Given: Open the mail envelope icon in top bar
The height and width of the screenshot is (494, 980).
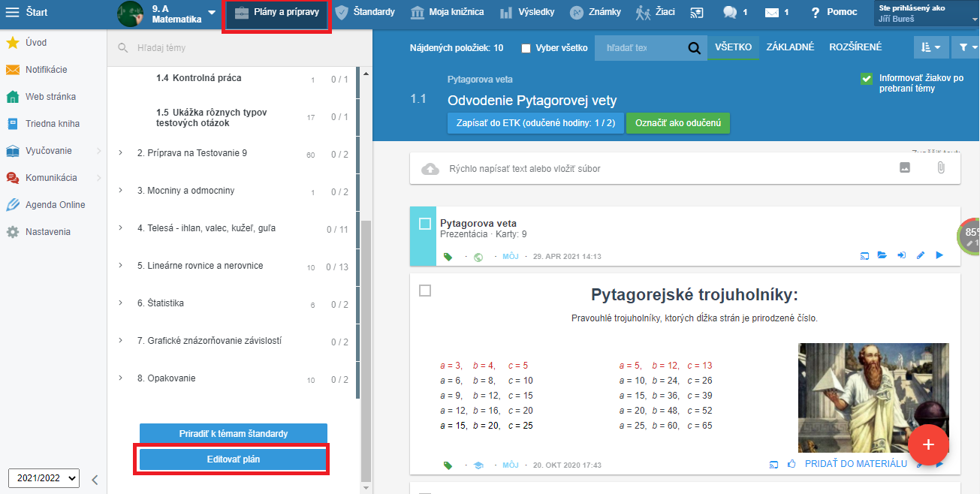Looking at the screenshot, I should coord(771,13).
